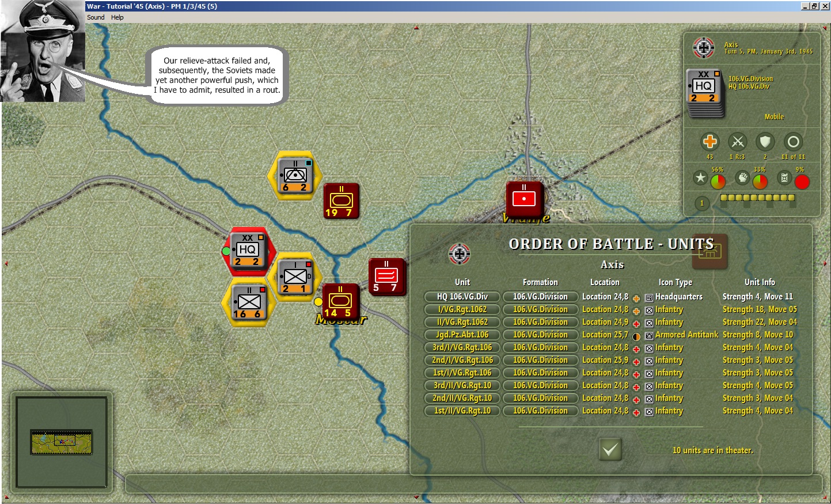Click the Axis cross emblem in the unit panel
Viewport: 831px width, 504px height.
point(704,48)
